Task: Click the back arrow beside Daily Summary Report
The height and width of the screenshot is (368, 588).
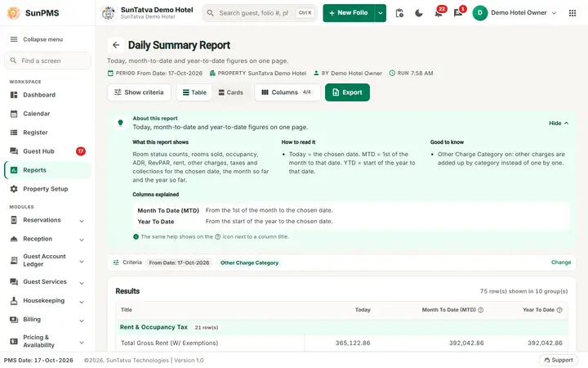Action: click(116, 45)
